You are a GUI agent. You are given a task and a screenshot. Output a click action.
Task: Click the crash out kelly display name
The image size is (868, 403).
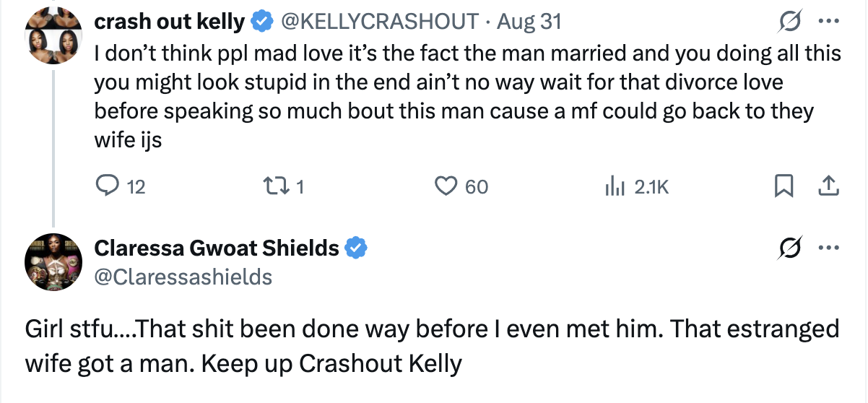[170, 22]
